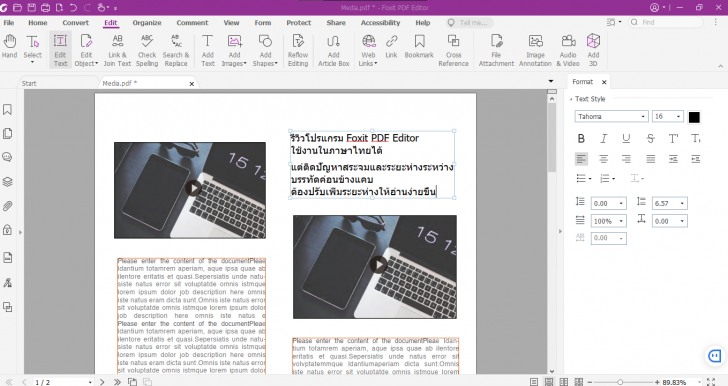Open the Security side panel
Screen dimensions: 728x386
(7, 229)
